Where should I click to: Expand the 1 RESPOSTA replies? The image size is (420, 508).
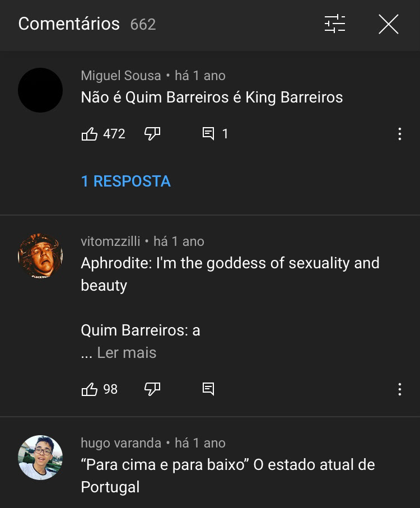pos(125,181)
